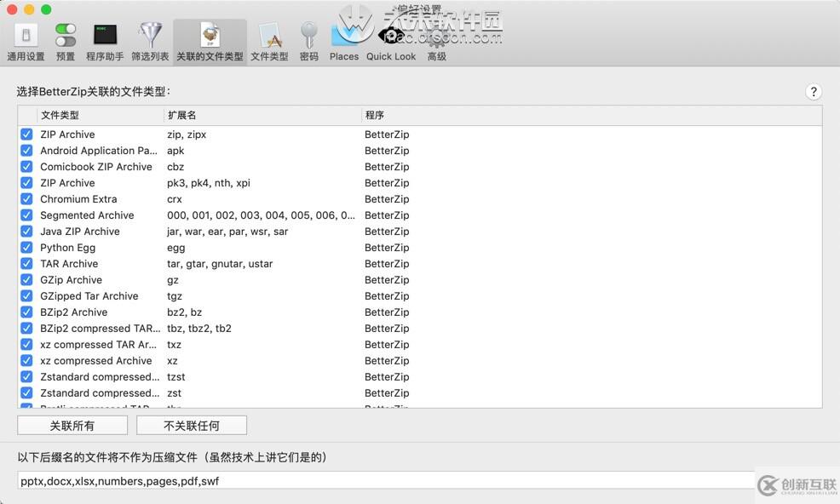Click the excluded extensions text field

click(x=386, y=480)
